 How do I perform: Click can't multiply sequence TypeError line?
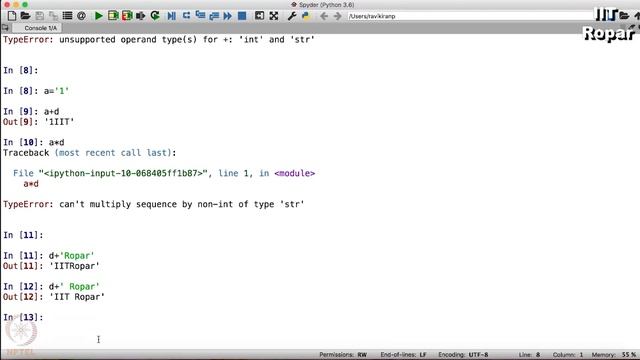(x=153, y=204)
